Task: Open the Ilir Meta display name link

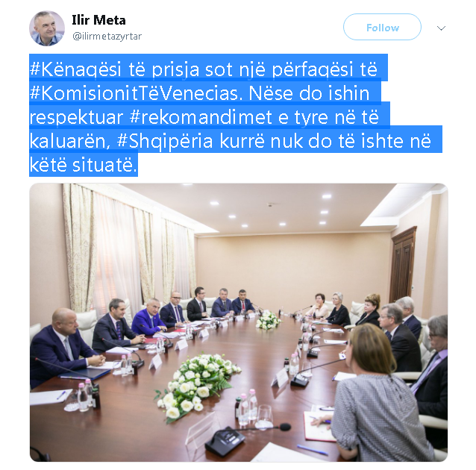Action: click(x=98, y=20)
